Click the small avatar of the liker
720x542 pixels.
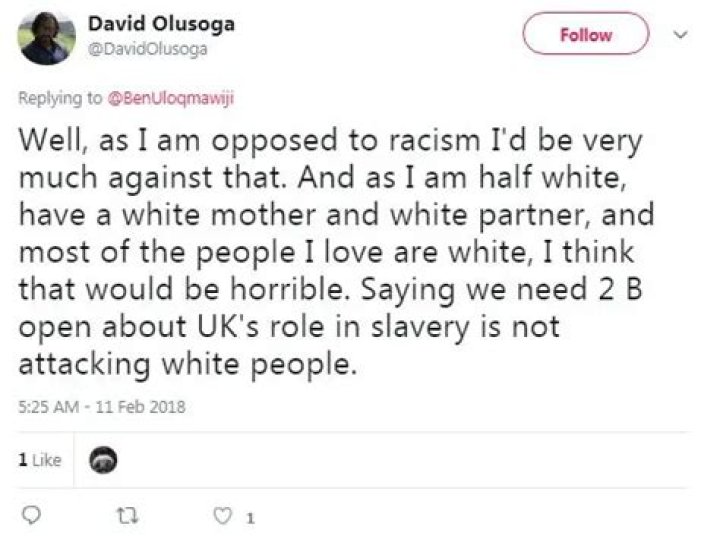104,460
